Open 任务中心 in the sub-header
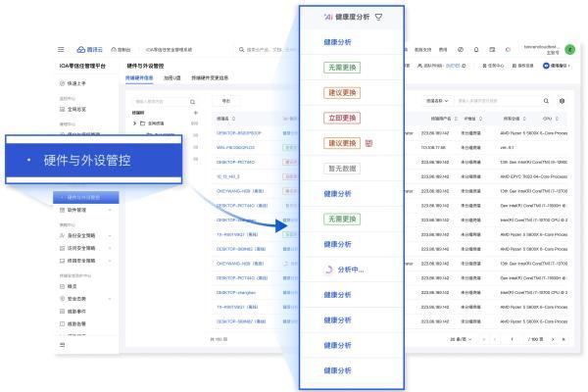Image resolution: width=588 pixels, height=392 pixels. [x=493, y=66]
